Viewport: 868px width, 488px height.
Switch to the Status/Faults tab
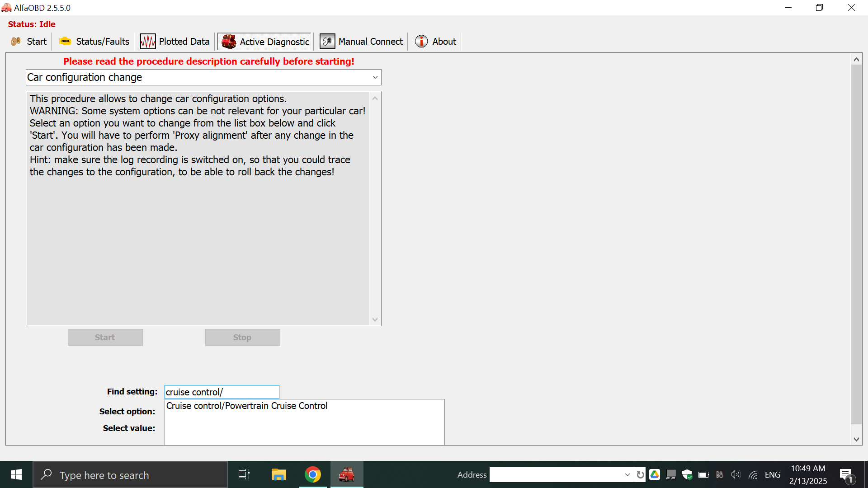point(94,42)
